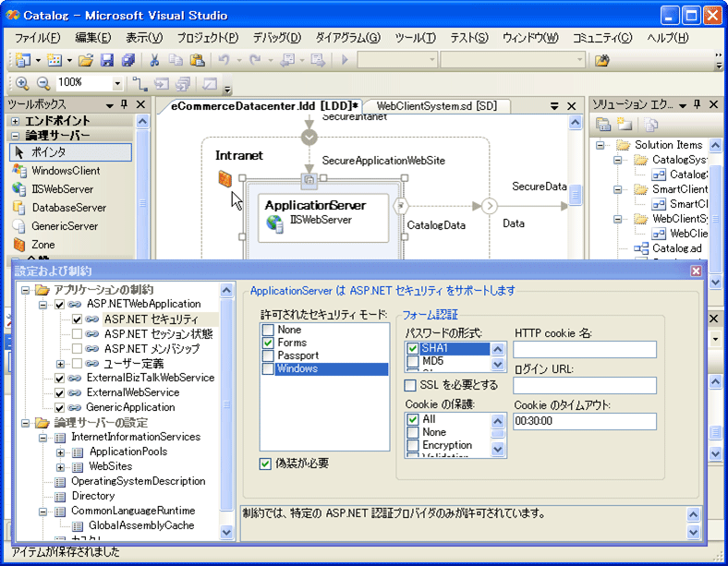Close the 設定および制約 settings window

click(696, 271)
